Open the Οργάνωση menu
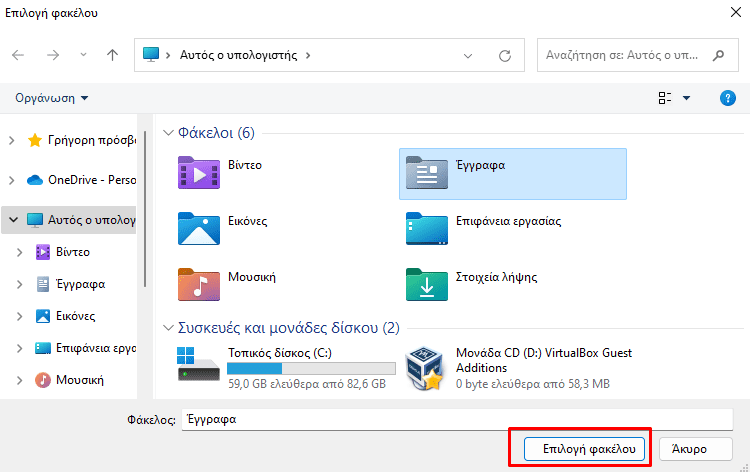Screen dimensions: 750x472 tap(52, 98)
